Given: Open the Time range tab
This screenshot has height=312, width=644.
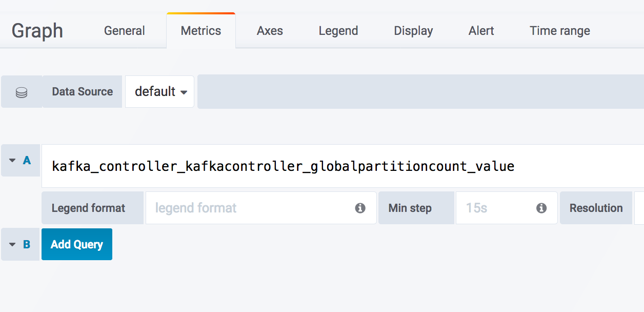Looking at the screenshot, I should pyautogui.click(x=560, y=31).
